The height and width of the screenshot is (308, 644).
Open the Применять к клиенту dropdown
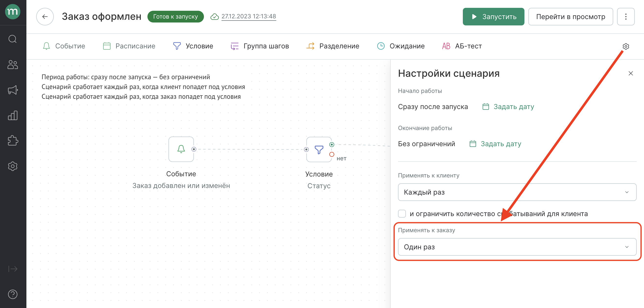coord(517,192)
